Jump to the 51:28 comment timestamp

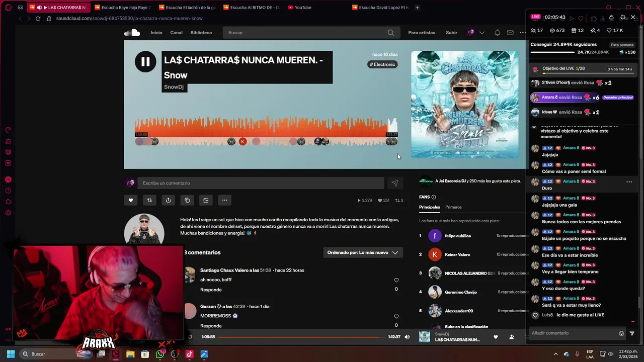pyautogui.click(x=266, y=270)
